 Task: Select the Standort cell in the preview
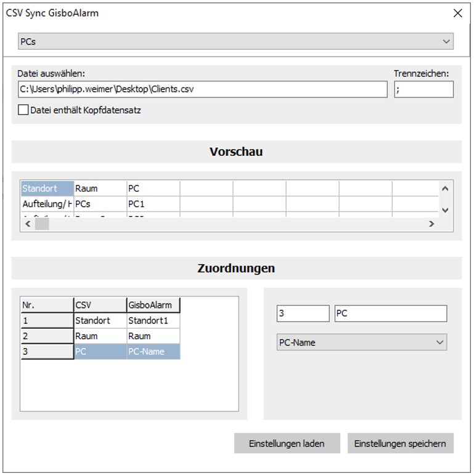tap(47, 188)
